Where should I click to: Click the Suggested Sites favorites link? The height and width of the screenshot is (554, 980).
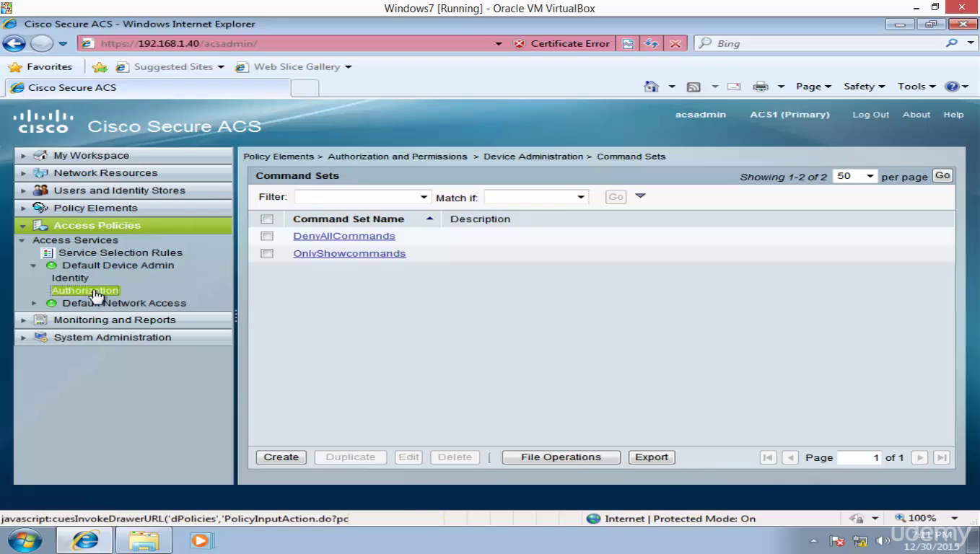(x=170, y=66)
